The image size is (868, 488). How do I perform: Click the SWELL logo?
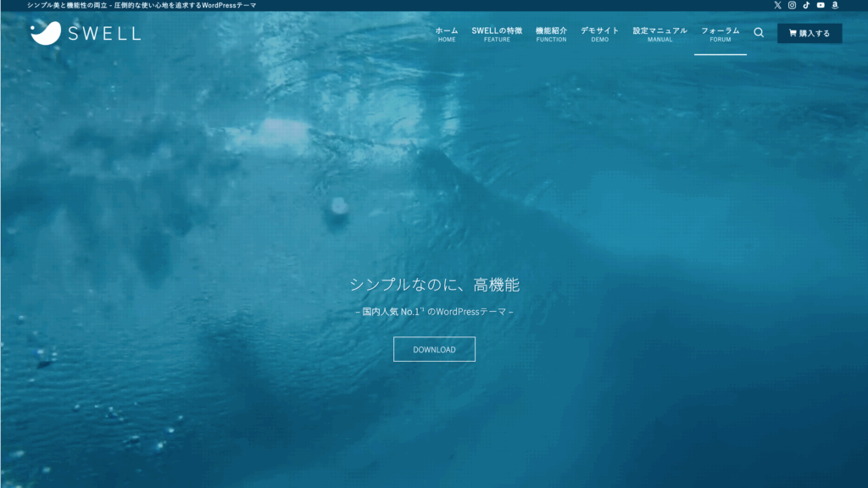(86, 33)
